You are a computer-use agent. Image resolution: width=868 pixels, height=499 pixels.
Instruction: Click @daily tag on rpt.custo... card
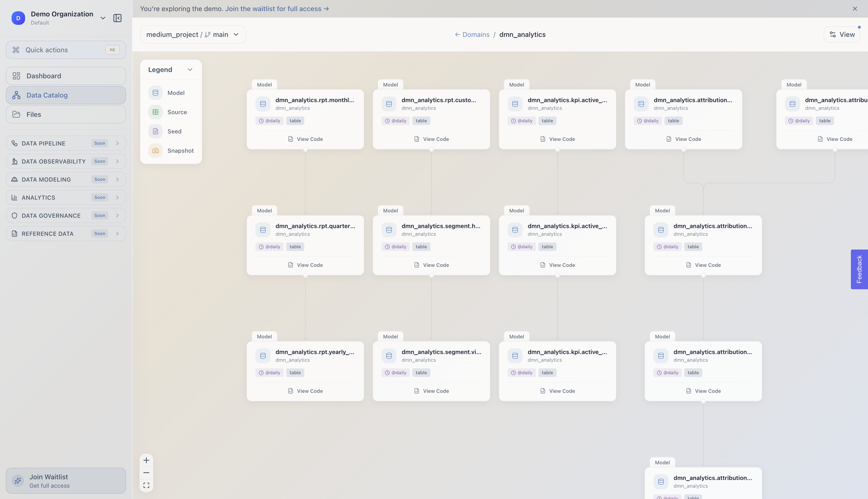point(395,121)
